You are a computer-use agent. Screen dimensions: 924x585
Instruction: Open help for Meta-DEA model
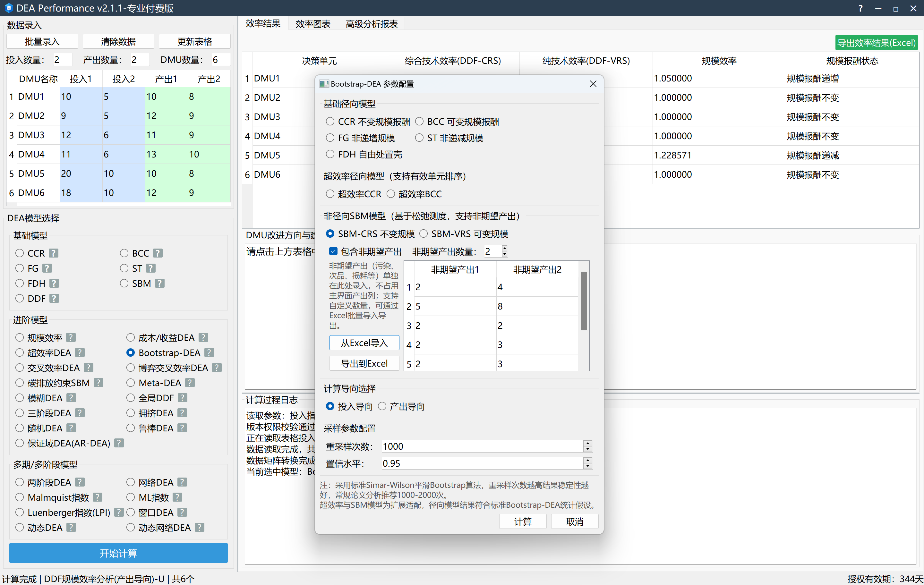tap(190, 382)
